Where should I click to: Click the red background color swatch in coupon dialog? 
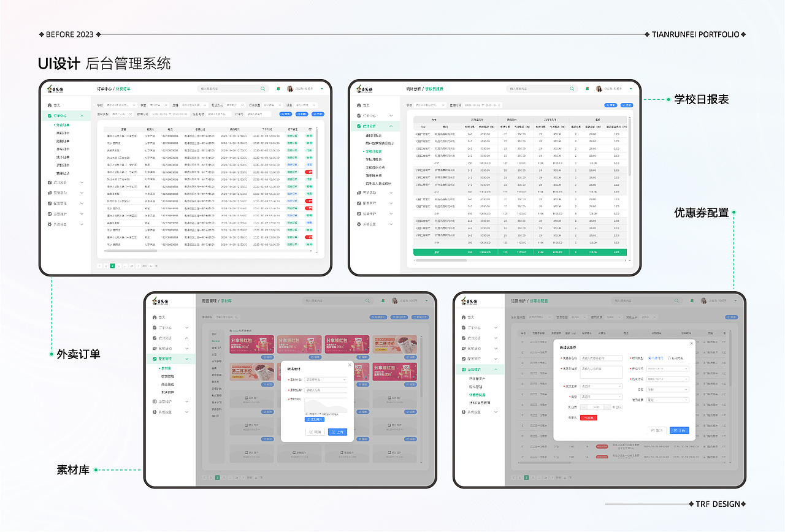589,417
